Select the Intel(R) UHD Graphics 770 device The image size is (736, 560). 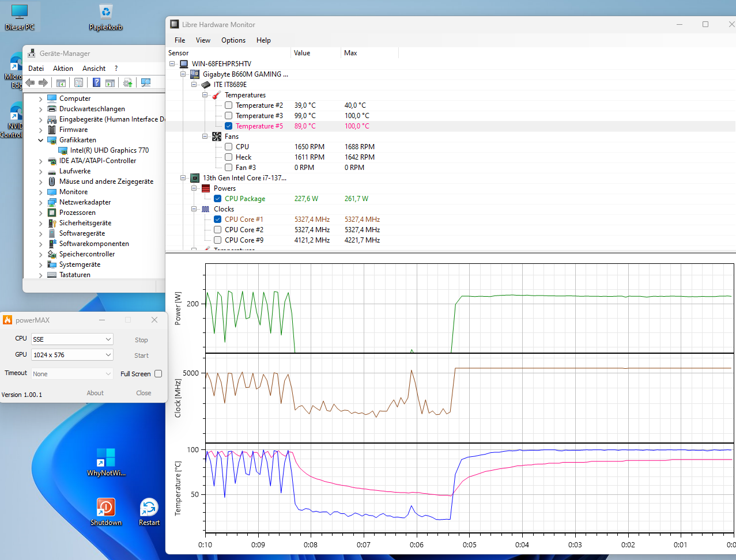(110, 150)
